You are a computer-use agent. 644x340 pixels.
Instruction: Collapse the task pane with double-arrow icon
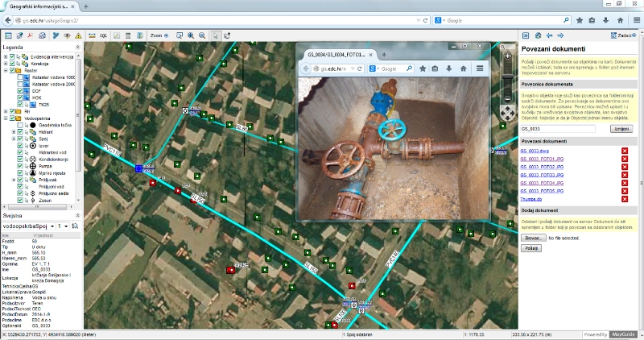coord(526,35)
